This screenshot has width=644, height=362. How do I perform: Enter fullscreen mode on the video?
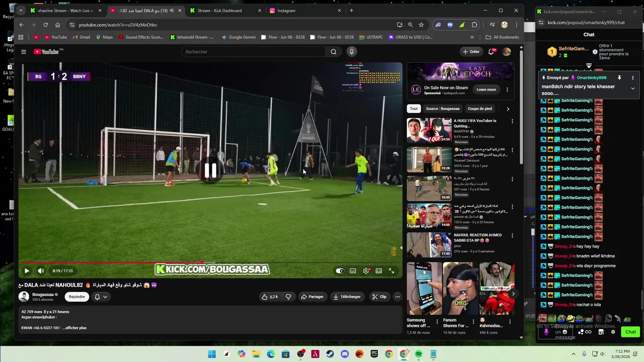click(391, 270)
